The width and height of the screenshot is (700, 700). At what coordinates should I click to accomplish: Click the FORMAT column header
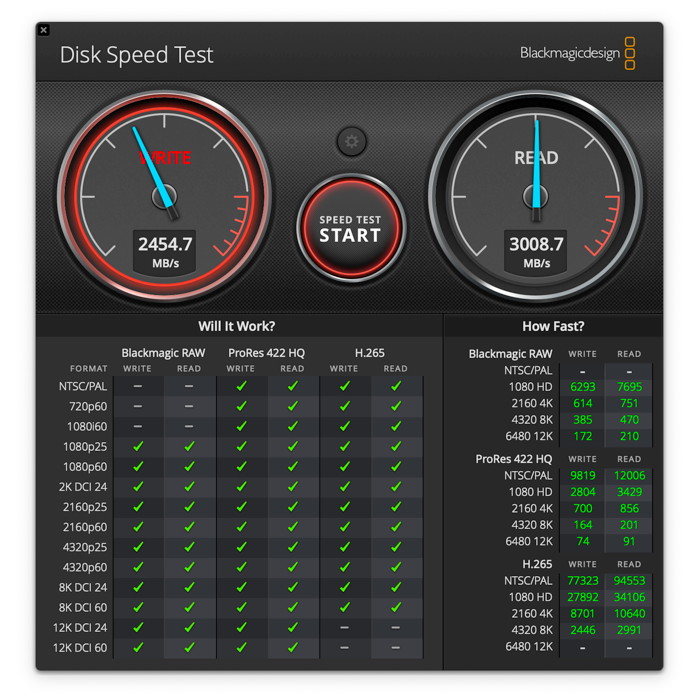88,369
